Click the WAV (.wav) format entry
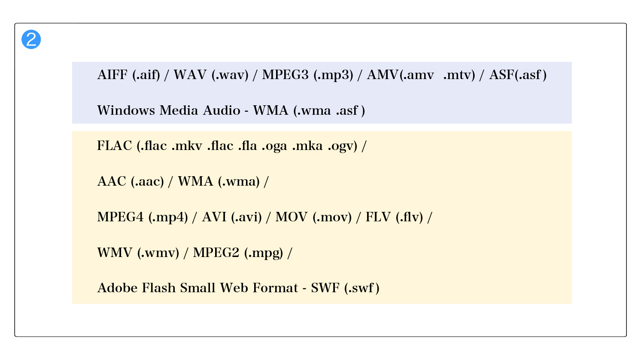 (x=211, y=75)
